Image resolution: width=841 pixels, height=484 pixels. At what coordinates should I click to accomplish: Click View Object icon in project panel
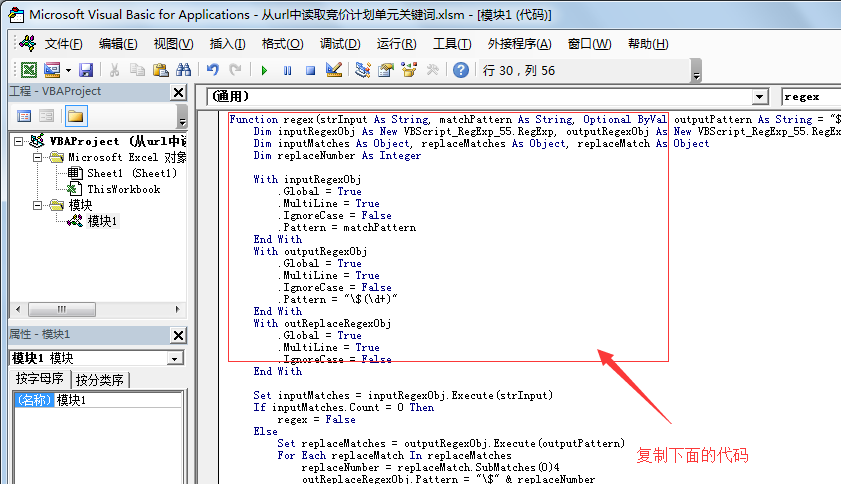47,116
